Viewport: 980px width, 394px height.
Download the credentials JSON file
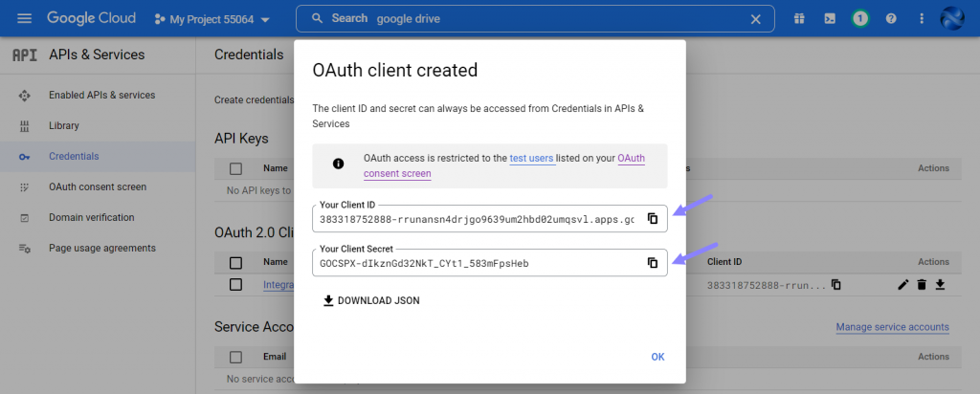(371, 301)
